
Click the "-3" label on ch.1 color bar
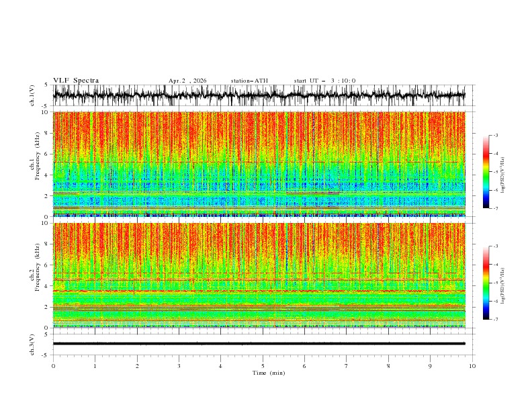(495, 135)
